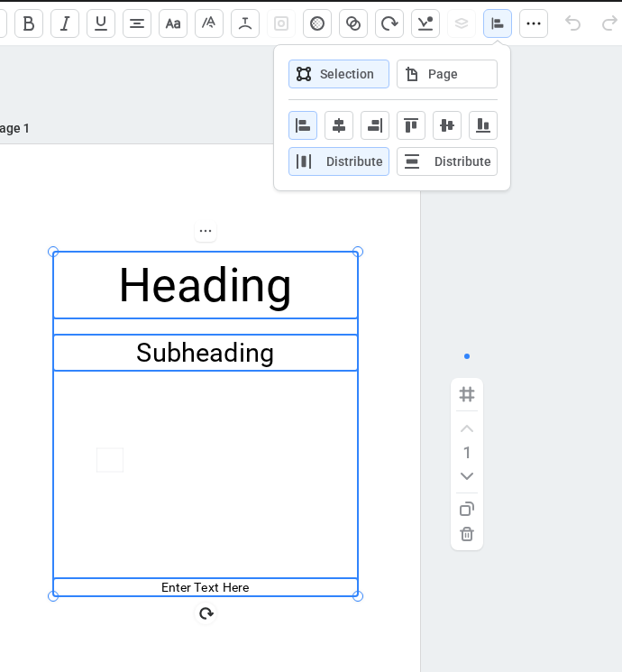The height and width of the screenshot is (672, 622).
Task: Choose align relative to Selection
Action: [339, 74]
